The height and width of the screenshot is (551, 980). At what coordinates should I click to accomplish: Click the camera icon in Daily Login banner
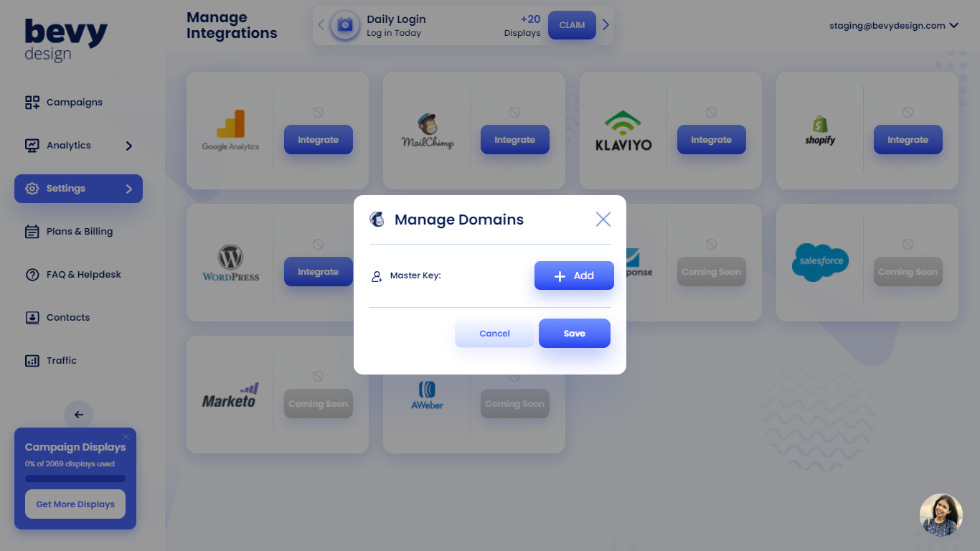(x=344, y=24)
